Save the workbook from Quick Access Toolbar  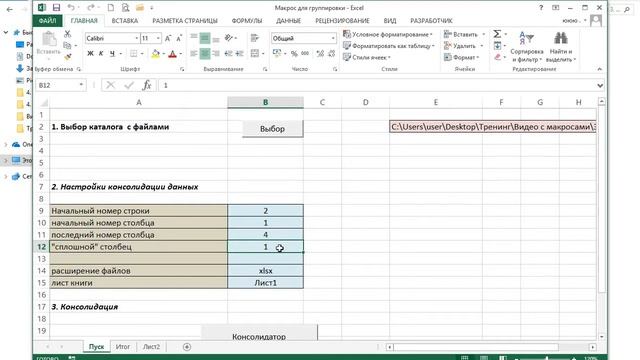tap(56, 7)
